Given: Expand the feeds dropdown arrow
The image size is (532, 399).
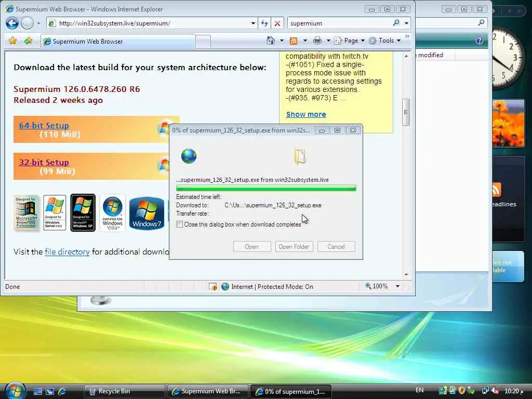Looking at the screenshot, I should (x=304, y=41).
